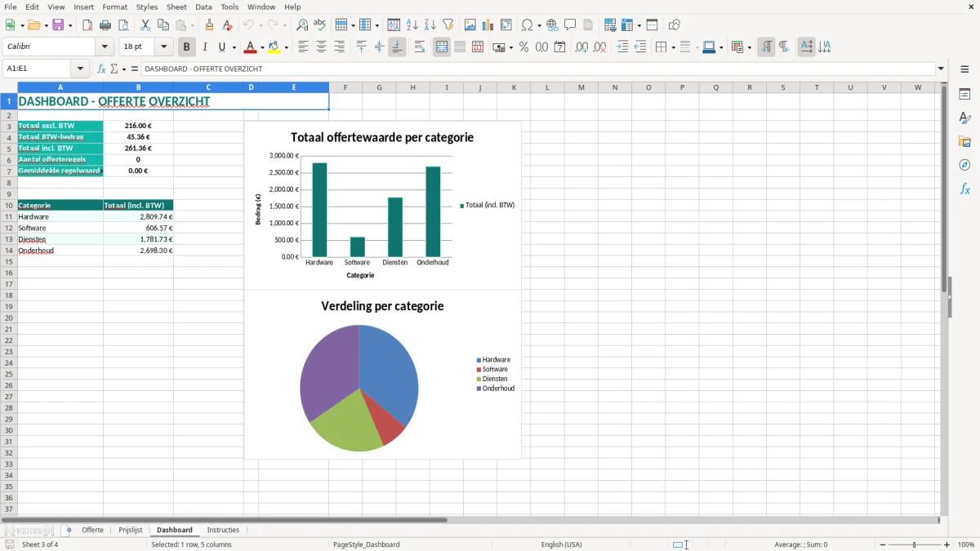980x551 pixels.
Task: Open the Data menu
Action: point(203,7)
